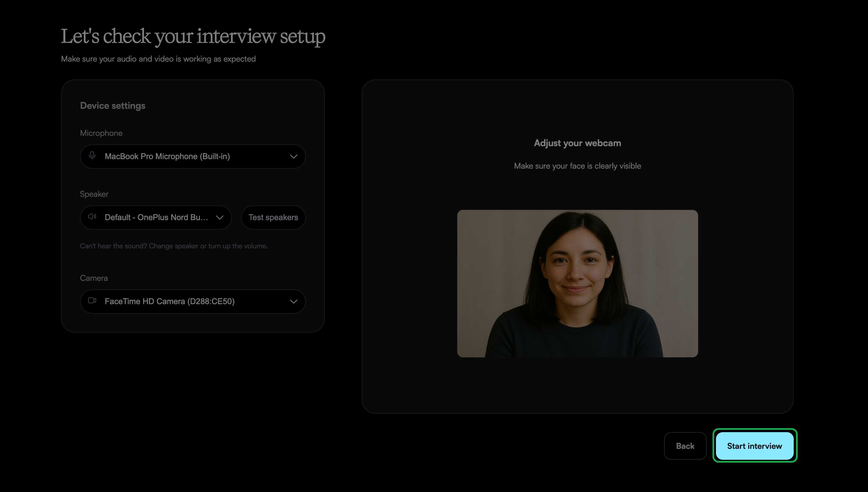868x492 pixels.
Task: Click the Start interview button
Action: tap(755, 446)
